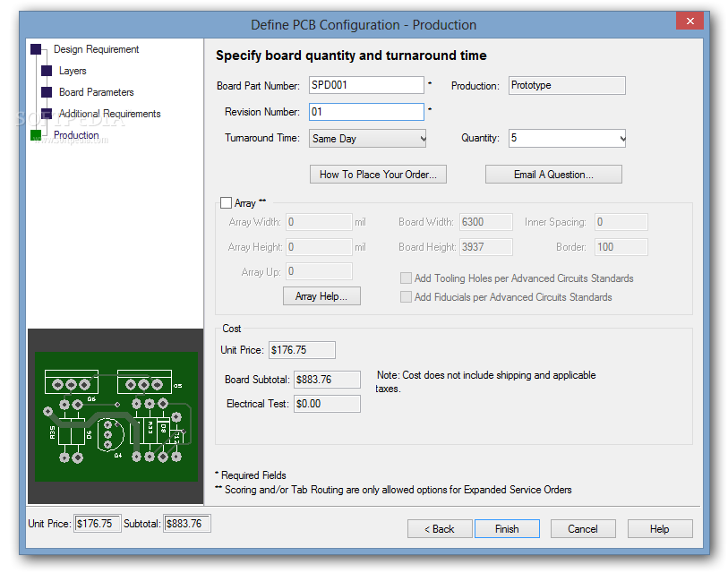728x573 pixels.
Task: Select the Board Parameters step square icon
Action: (x=47, y=92)
